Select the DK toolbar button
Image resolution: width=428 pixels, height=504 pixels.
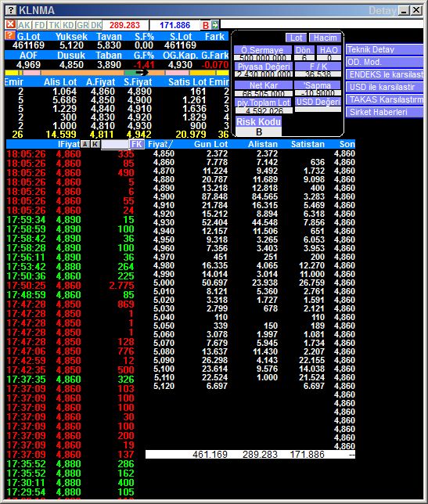tap(96, 25)
